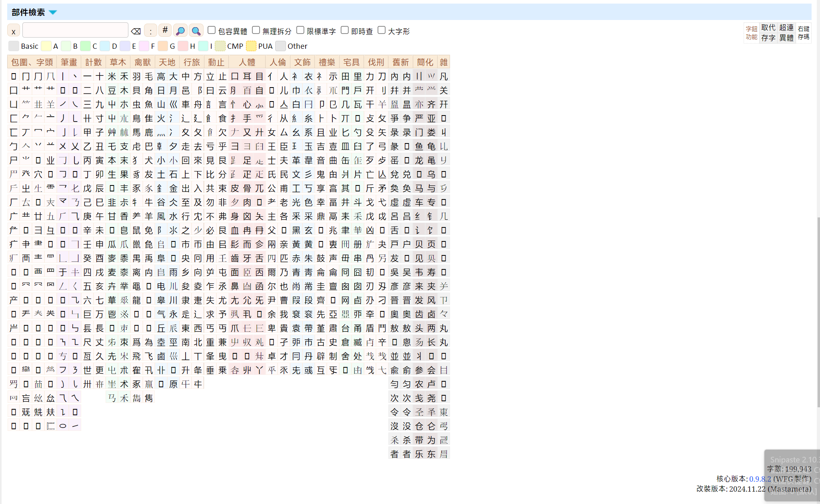Viewport: 820px width, 504px height.
Task: Click the 人體 category column header
Action: [247, 62]
